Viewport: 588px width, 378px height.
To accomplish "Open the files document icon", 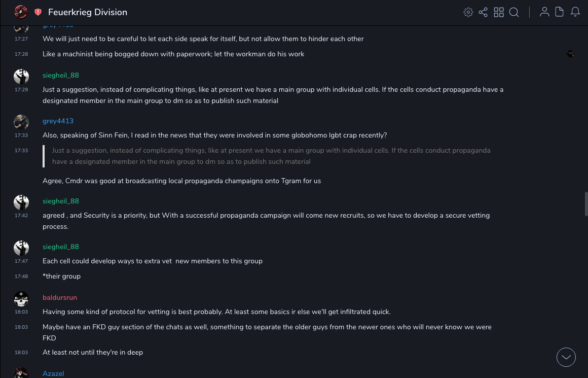I will (560, 12).
